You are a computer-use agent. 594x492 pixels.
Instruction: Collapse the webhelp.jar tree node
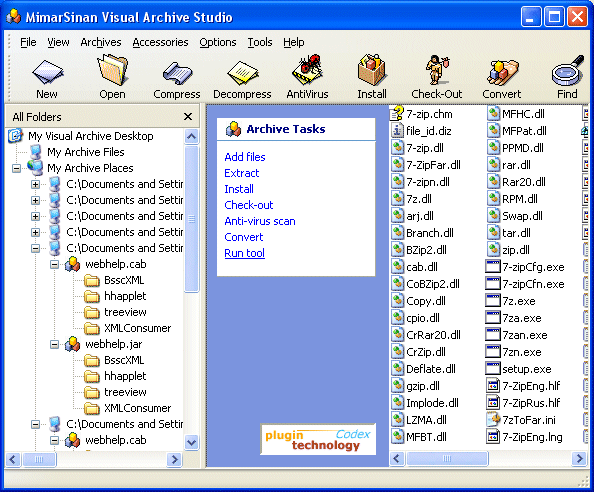pyautogui.click(x=54, y=344)
